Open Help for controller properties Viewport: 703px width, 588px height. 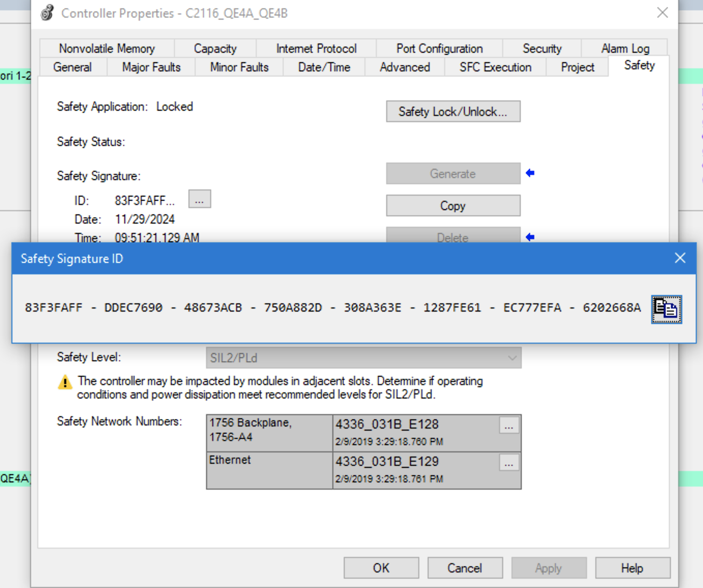pos(632,568)
